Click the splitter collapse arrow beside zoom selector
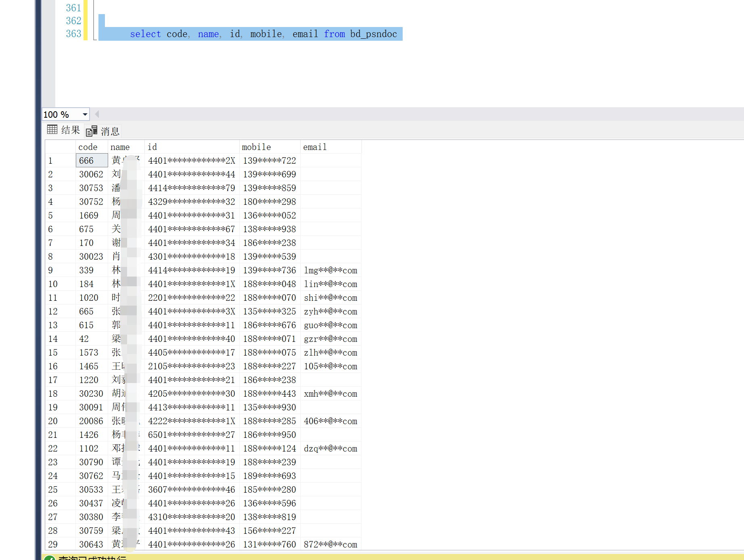The height and width of the screenshot is (560, 744). click(97, 114)
